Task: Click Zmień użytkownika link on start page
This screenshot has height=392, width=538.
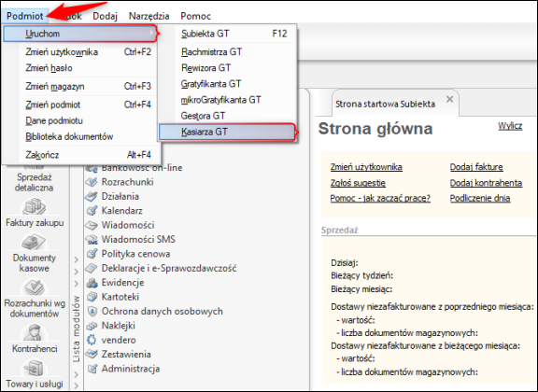Action: coord(366,167)
